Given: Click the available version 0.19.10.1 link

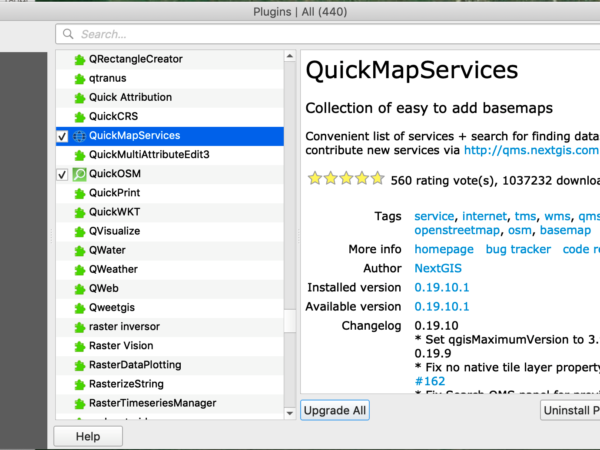Looking at the screenshot, I should [442, 307].
